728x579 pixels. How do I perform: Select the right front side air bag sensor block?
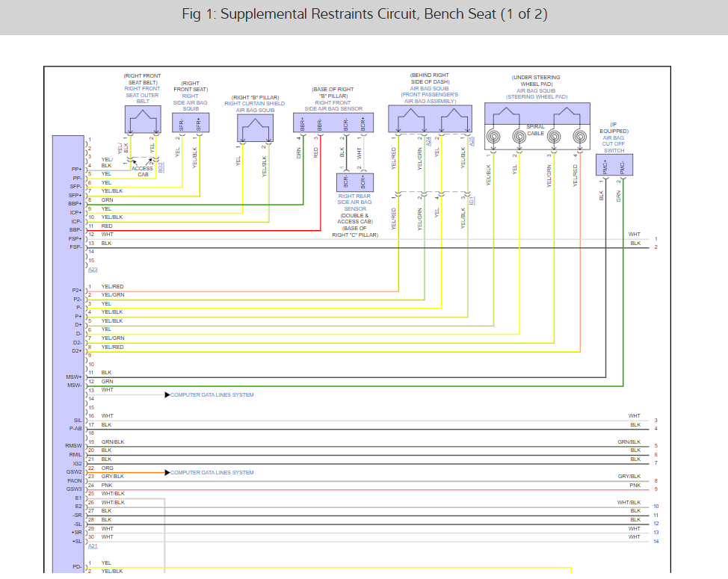332,123
